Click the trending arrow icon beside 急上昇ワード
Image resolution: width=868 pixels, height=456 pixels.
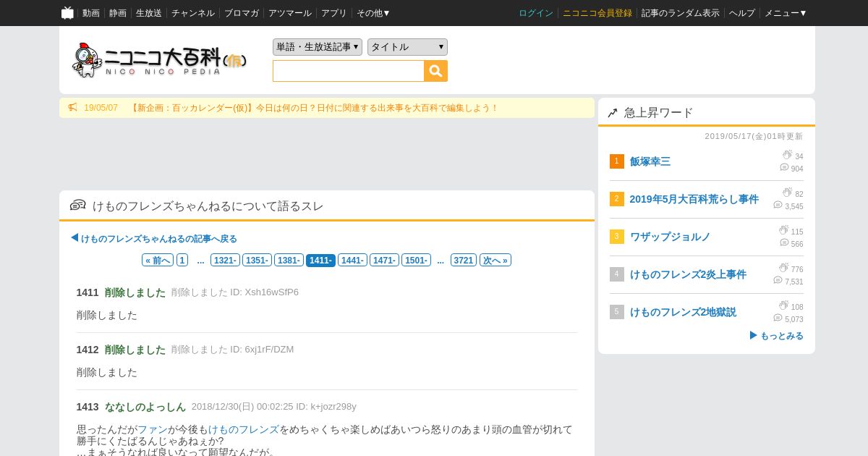[x=612, y=113]
